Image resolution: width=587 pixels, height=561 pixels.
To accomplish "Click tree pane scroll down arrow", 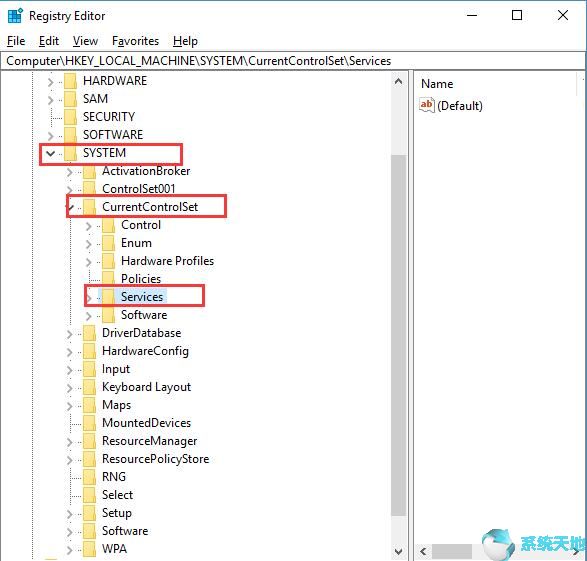I will point(399,551).
